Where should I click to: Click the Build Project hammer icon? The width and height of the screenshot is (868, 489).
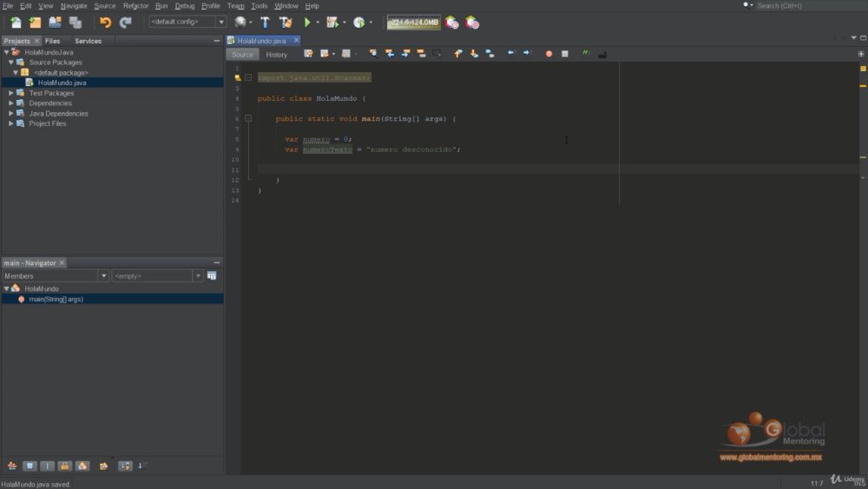[265, 23]
